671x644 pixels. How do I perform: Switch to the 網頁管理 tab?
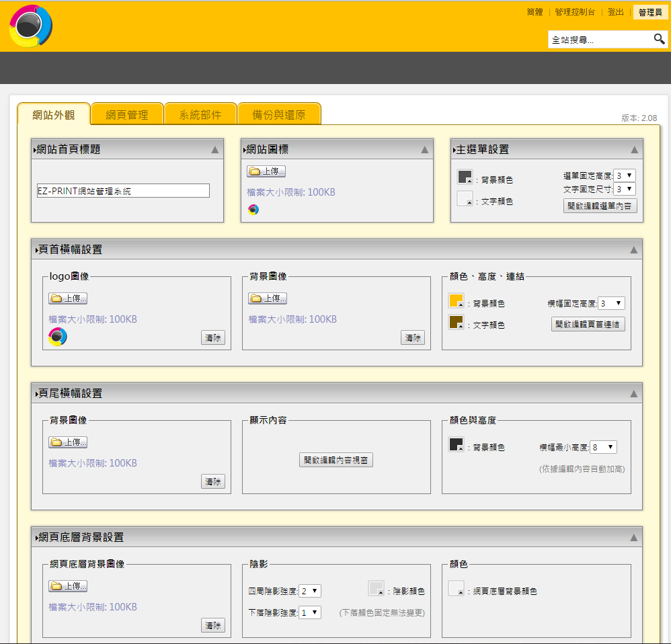point(127,115)
